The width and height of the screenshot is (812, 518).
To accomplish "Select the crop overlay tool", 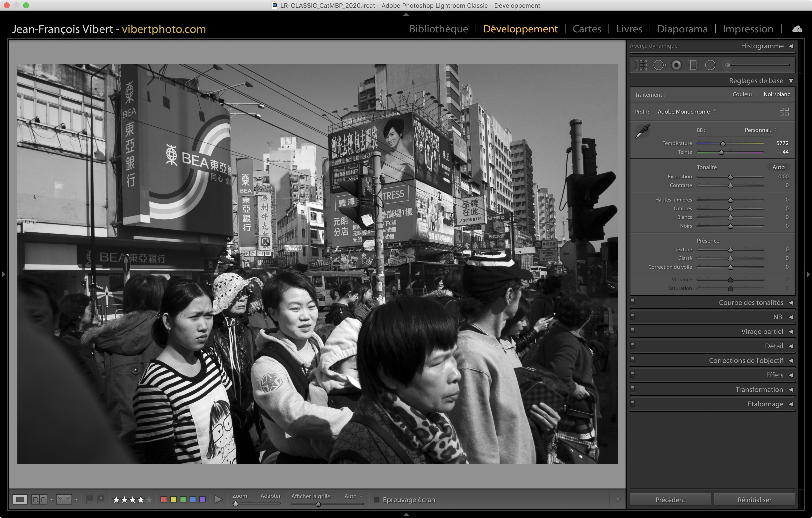I will click(641, 65).
